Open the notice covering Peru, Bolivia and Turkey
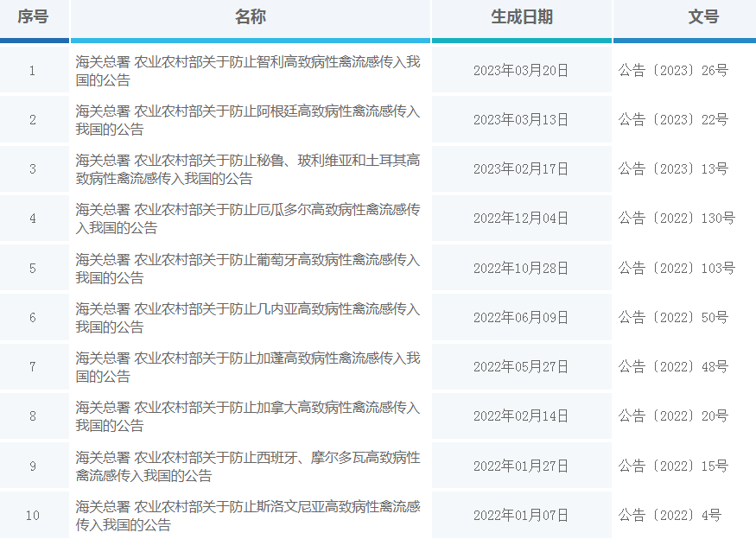This screenshot has height=539, width=756. click(x=248, y=168)
